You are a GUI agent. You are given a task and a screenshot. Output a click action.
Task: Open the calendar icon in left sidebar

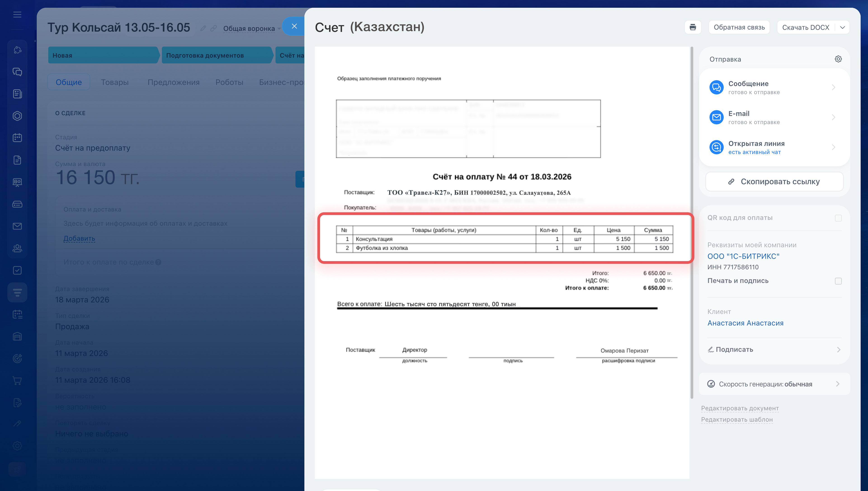pos(17,138)
